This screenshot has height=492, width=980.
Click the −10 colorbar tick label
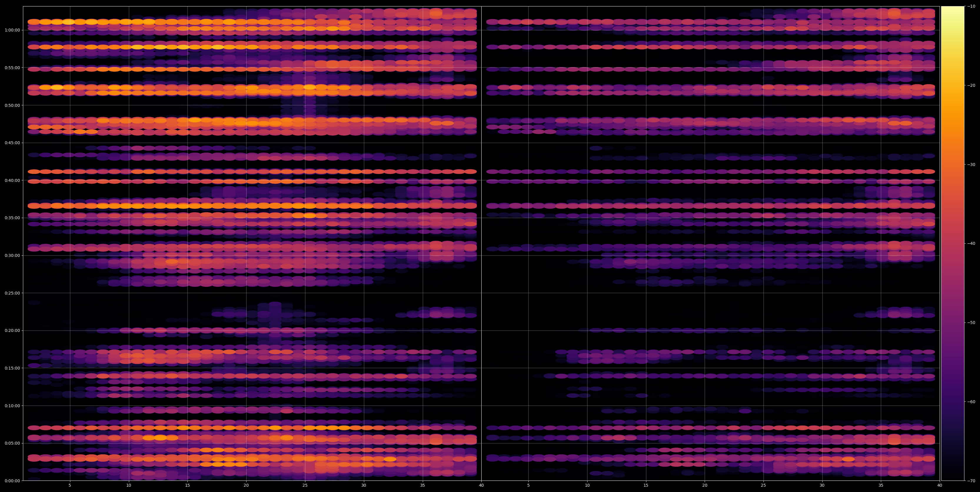[971, 6]
